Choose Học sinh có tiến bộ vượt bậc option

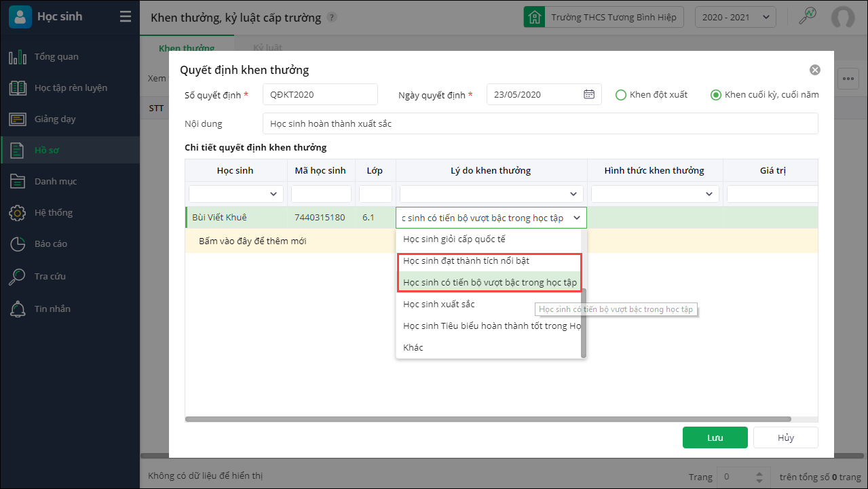coord(489,283)
